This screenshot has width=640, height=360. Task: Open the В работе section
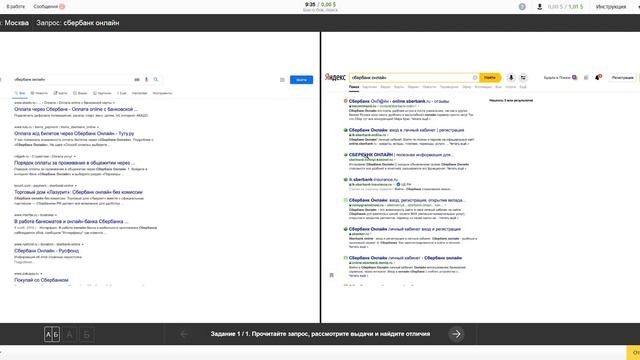tap(16, 7)
